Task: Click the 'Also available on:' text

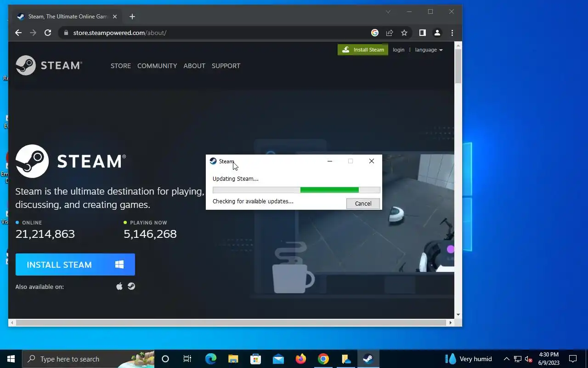Action: tap(40, 287)
